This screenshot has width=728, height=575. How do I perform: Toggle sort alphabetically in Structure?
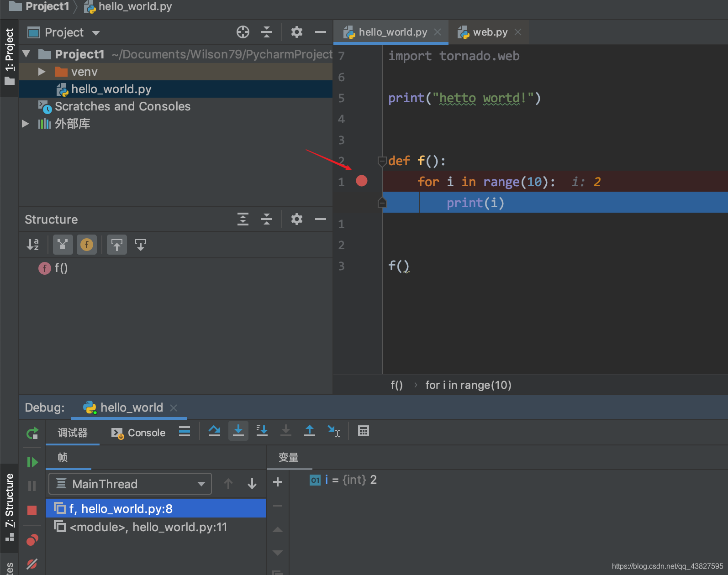pyautogui.click(x=33, y=245)
